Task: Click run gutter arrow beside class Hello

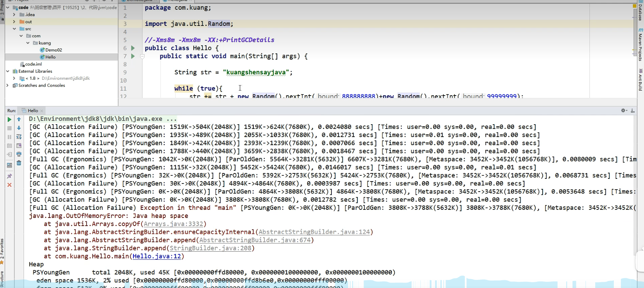Action: point(133,48)
